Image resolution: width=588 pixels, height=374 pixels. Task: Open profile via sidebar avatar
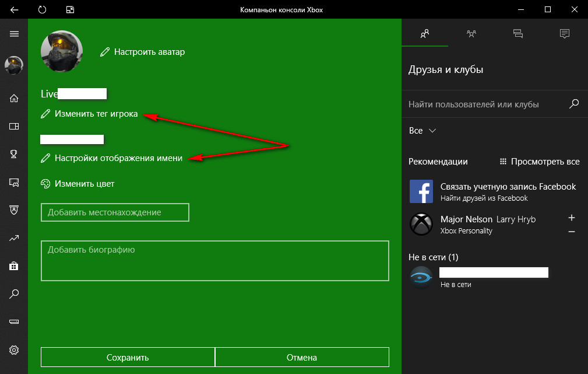point(14,65)
